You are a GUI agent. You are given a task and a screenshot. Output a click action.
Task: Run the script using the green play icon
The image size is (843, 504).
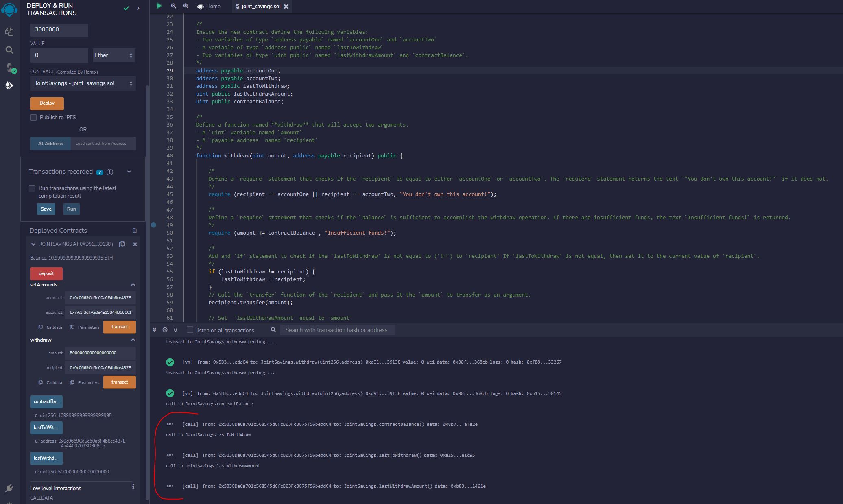pos(159,6)
